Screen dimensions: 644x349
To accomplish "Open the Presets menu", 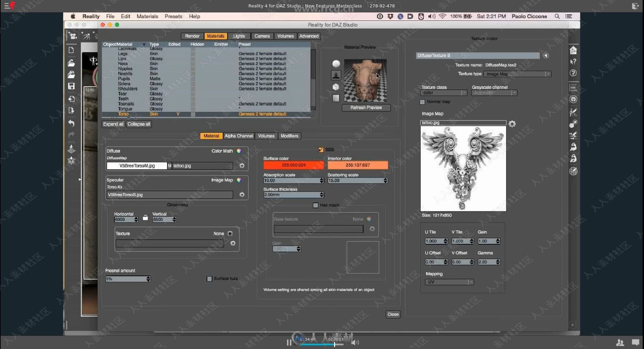I will coord(173,16).
